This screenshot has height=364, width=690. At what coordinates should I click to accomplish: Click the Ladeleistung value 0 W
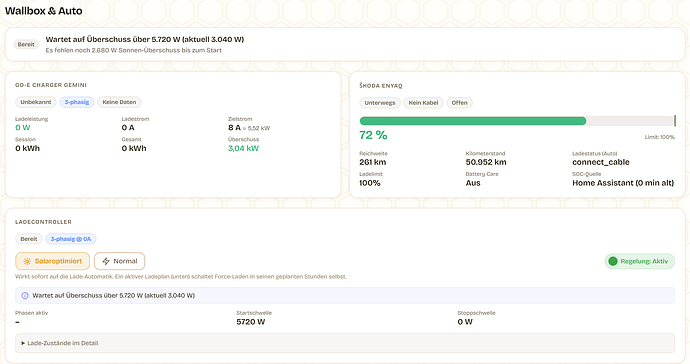click(x=23, y=128)
